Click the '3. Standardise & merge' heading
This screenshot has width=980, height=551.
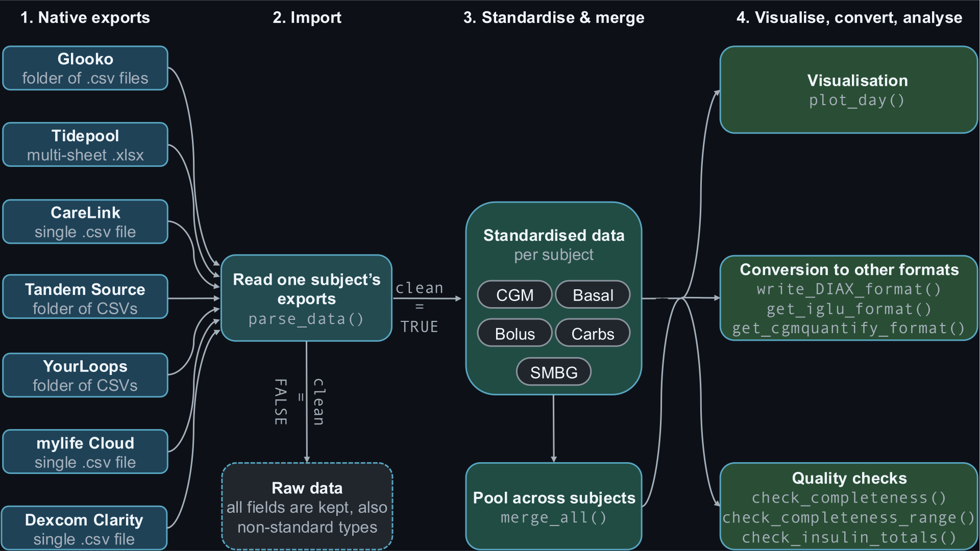click(554, 18)
